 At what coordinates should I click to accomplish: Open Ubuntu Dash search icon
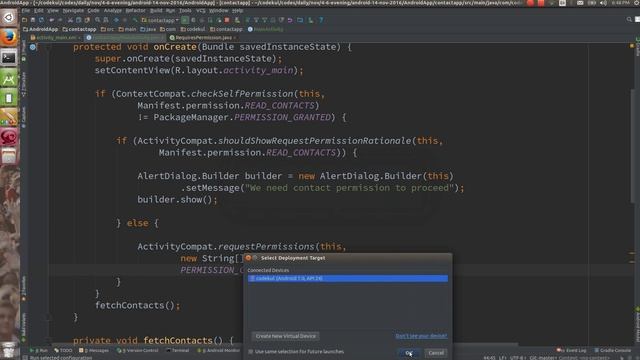tap(9, 18)
